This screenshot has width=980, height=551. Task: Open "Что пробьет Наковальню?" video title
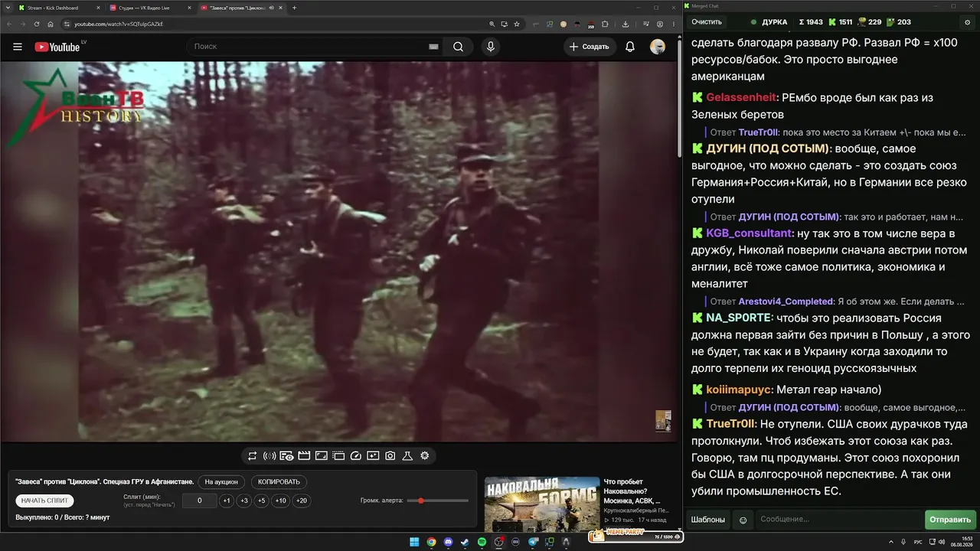pyautogui.click(x=632, y=491)
